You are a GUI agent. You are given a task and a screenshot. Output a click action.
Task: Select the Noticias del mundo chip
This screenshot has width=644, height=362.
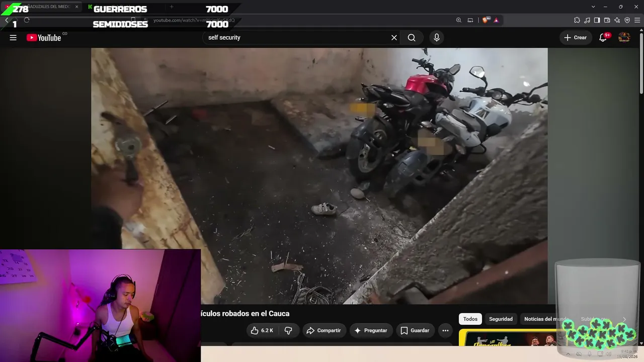click(x=546, y=319)
